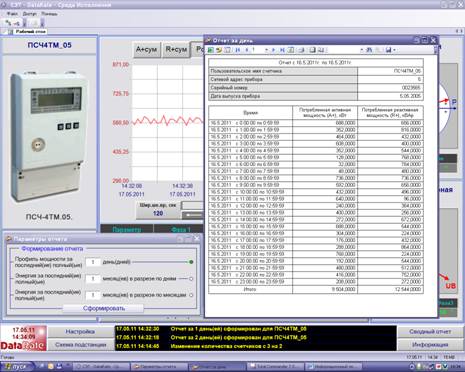Select the A+сум chart tab
Image resolution: width=465 pixels, height=372 pixels.
146,50
